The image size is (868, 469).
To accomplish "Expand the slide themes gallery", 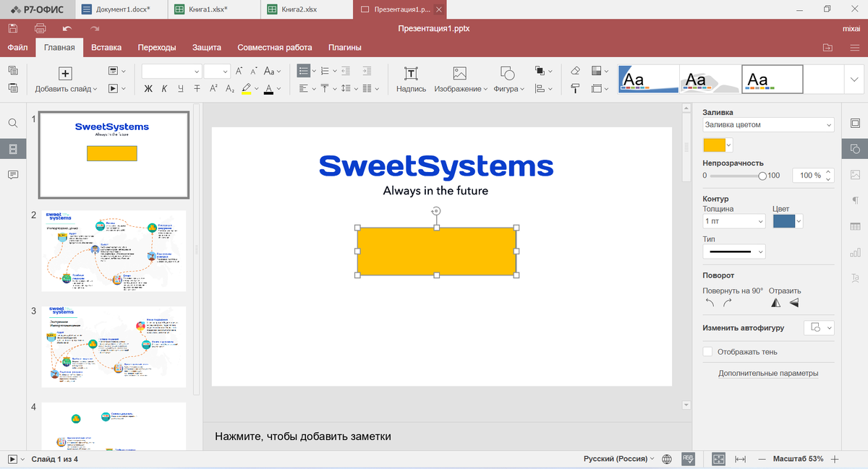I will [x=856, y=79].
